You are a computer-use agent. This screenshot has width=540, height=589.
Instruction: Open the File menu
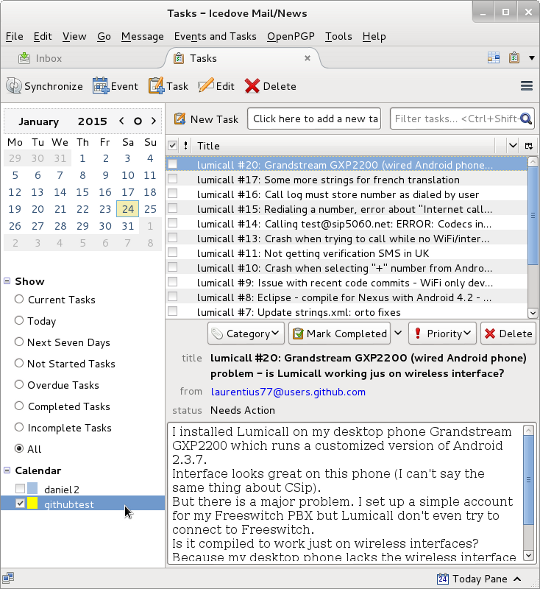coord(14,36)
